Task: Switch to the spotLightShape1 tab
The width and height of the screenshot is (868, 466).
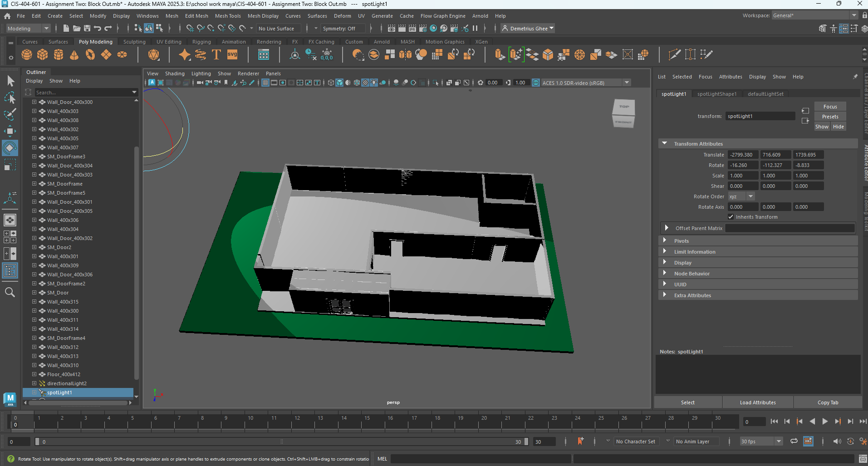Action: (x=717, y=93)
